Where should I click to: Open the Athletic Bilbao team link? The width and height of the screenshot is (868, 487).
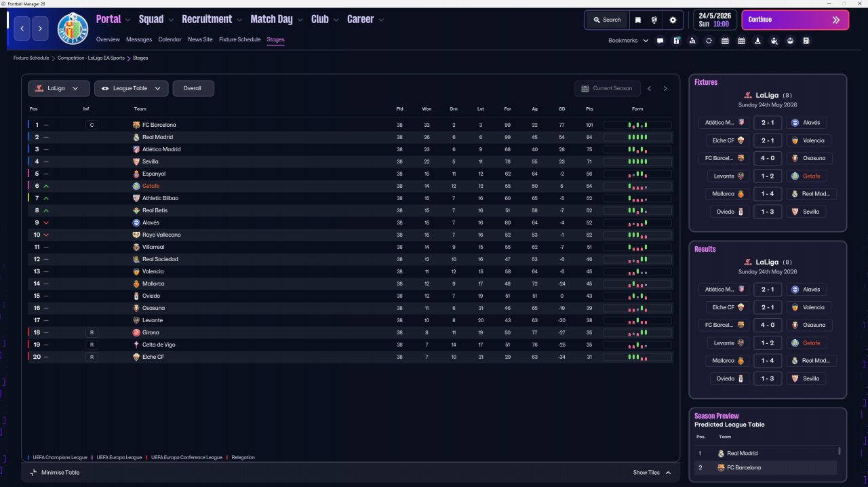click(x=160, y=198)
